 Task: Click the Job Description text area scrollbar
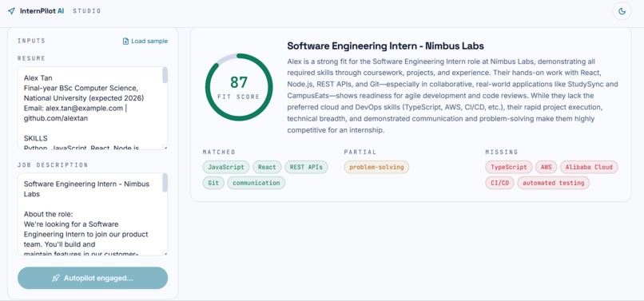point(165,183)
